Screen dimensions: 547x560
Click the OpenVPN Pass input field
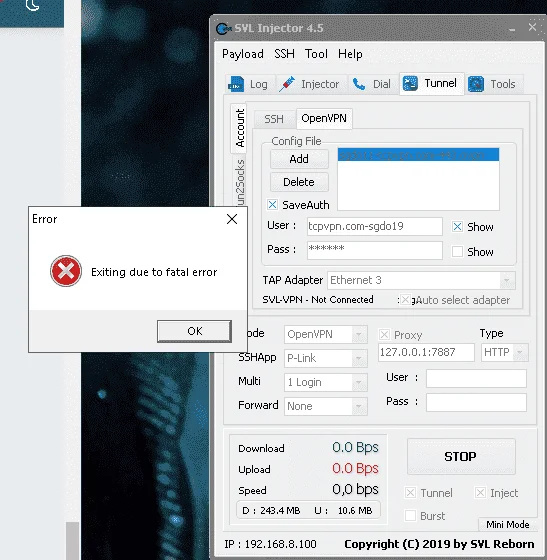point(375,250)
